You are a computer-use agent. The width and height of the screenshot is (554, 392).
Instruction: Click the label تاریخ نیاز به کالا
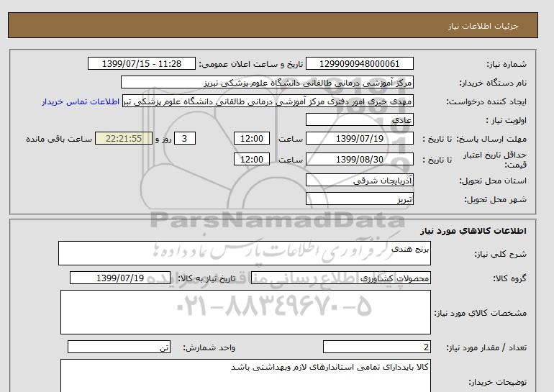pyautogui.click(x=206, y=278)
